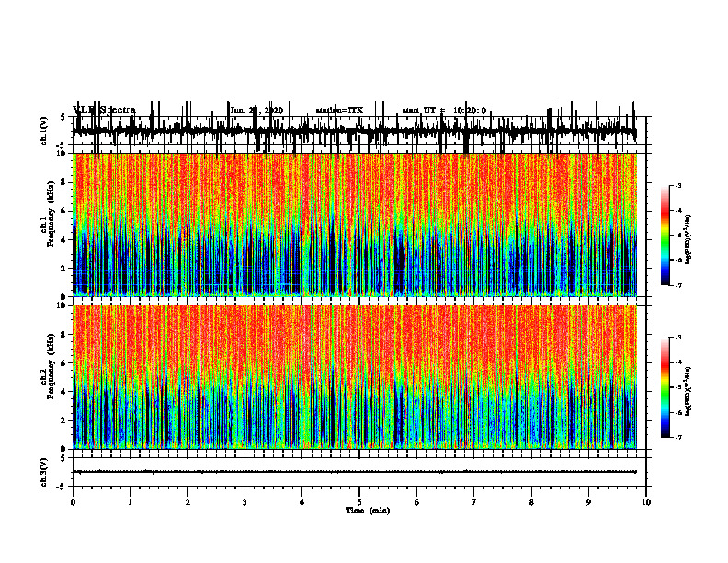
Task: Click the ch.1 Frequency (kHz) axis label
Action: pyautogui.click(x=48, y=213)
